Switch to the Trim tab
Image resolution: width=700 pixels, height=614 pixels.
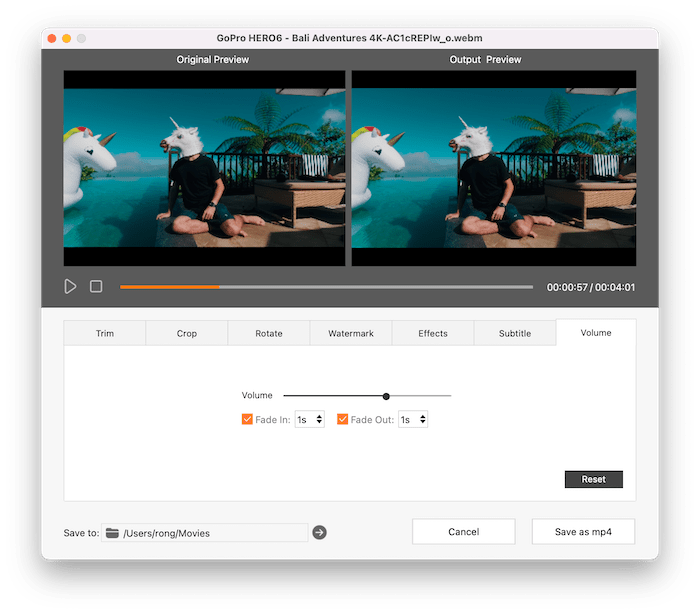coord(105,333)
